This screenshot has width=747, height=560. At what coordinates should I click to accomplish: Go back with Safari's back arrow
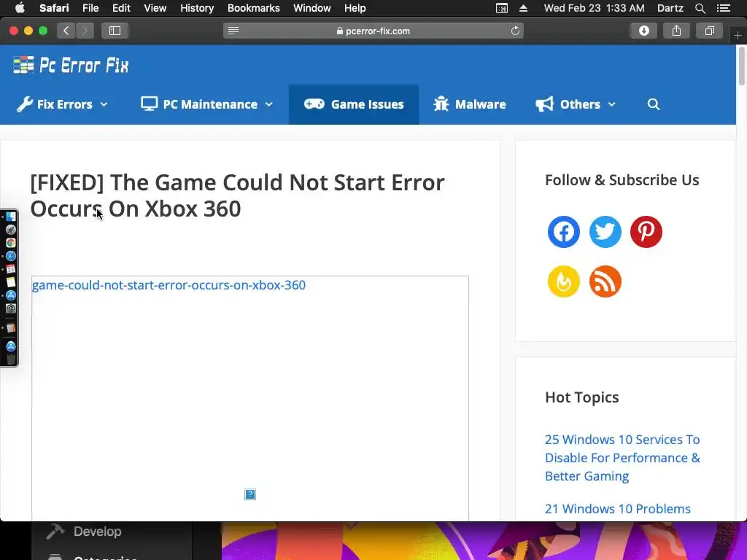pos(66,31)
